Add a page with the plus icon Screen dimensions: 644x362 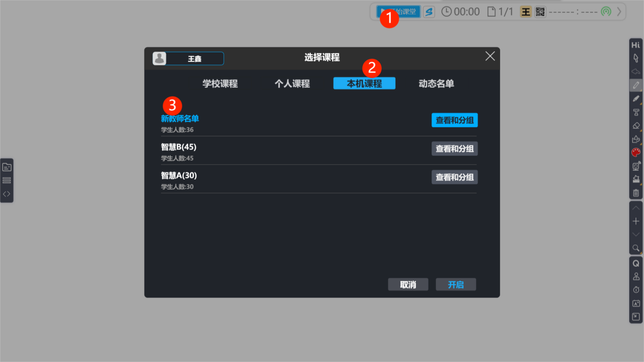point(636,221)
